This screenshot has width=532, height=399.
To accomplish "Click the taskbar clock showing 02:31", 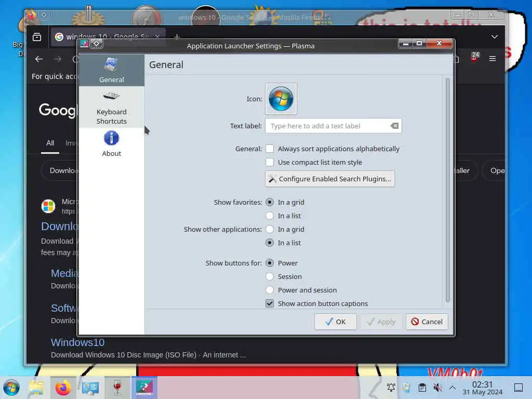I will pyautogui.click(x=482, y=388).
